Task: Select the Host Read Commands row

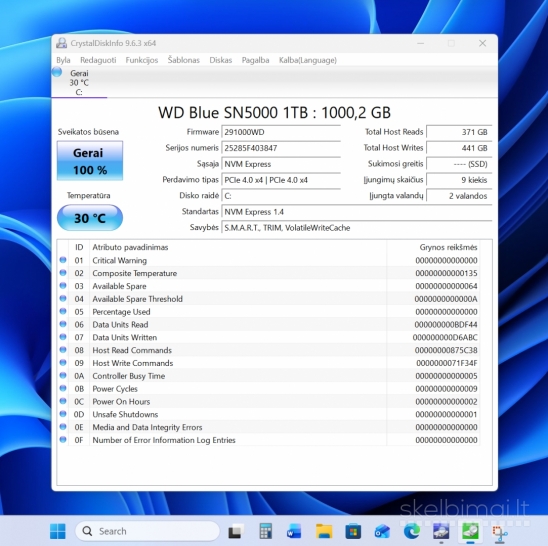Action: (268, 350)
